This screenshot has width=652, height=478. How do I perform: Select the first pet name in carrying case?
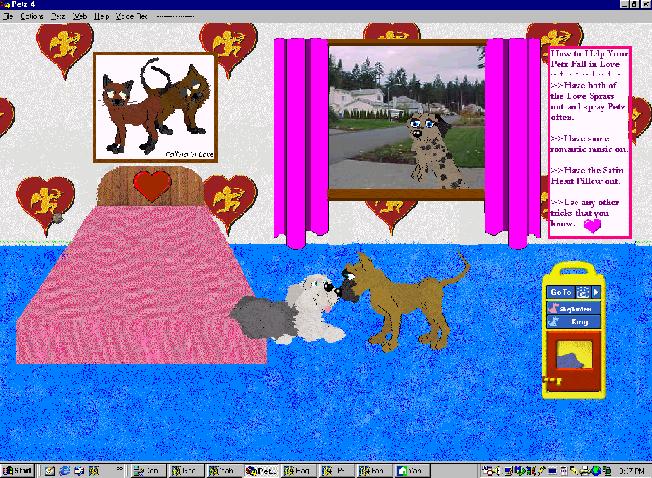pos(573,309)
